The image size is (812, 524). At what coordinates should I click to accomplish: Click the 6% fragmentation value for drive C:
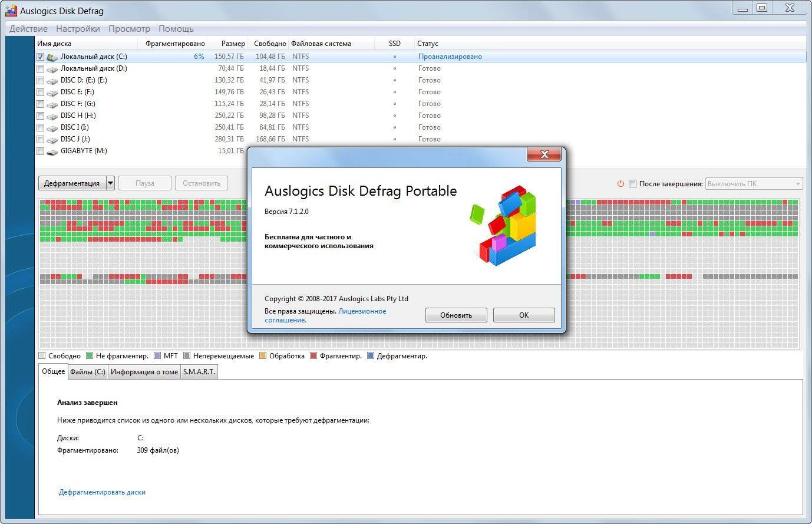point(199,57)
